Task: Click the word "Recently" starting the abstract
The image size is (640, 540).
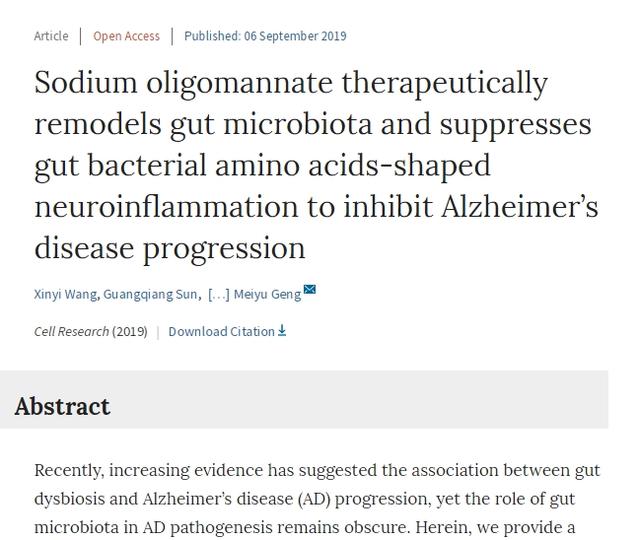Action: click(x=68, y=470)
